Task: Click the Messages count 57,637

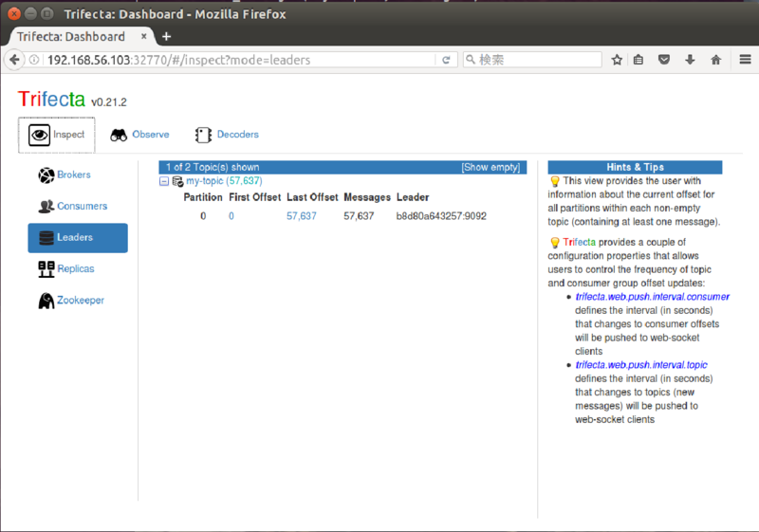Action: (359, 216)
